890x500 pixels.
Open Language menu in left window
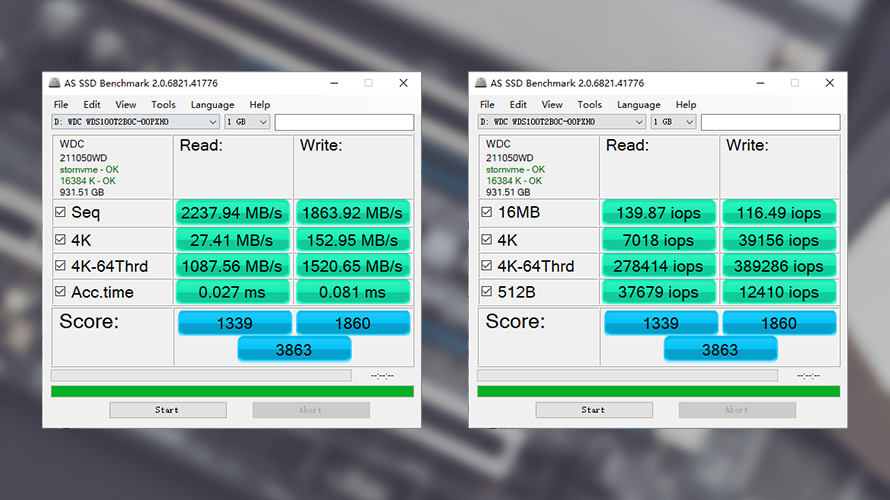tap(212, 104)
